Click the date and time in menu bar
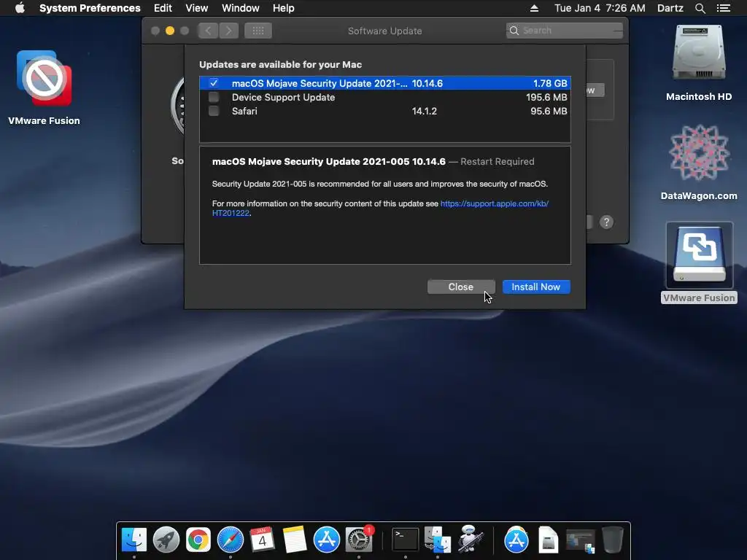This screenshot has height=560, width=747. (600, 8)
